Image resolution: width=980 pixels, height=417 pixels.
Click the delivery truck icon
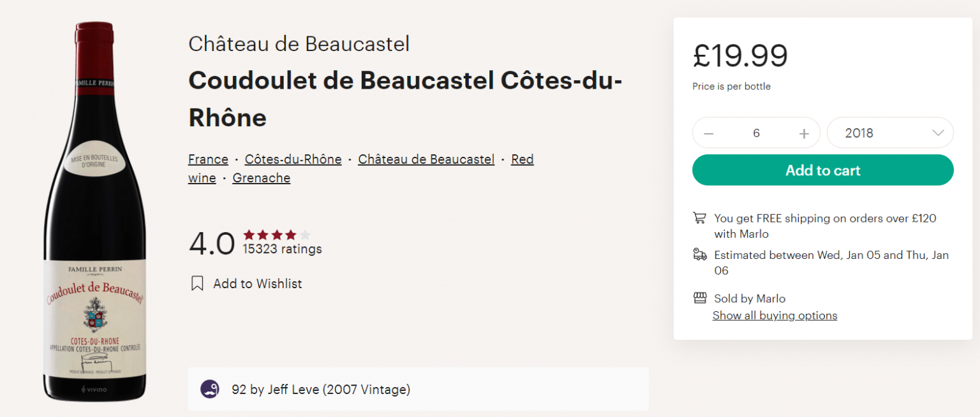tap(700, 255)
